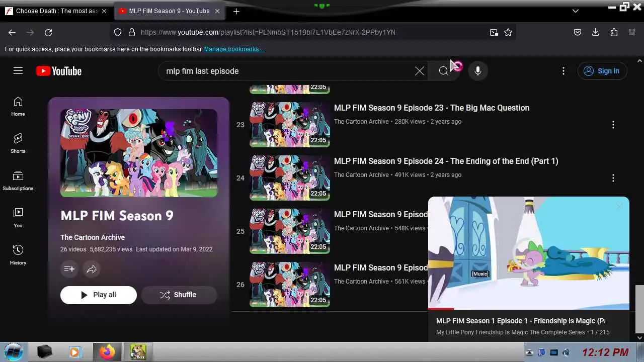644x362 pixels.
Task: Open more actions menu for Episode 23
Action: coord(613,125)
